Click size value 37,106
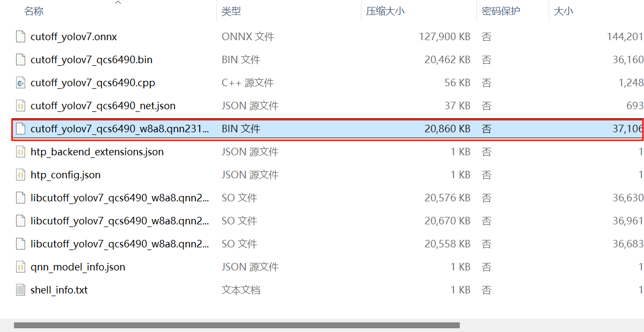The image size is (644, 332). (628, 129)
